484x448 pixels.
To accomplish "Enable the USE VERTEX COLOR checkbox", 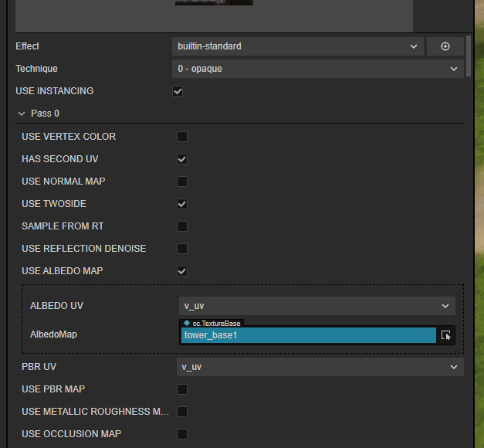I will 182,137.
